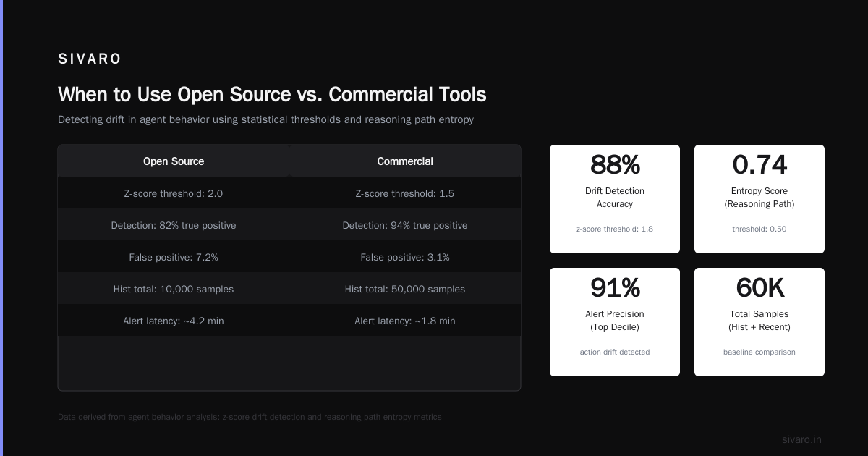This screenshot has height=456, width=868.
Task: Open the sivaro.in link
Action: click(801, 439)
